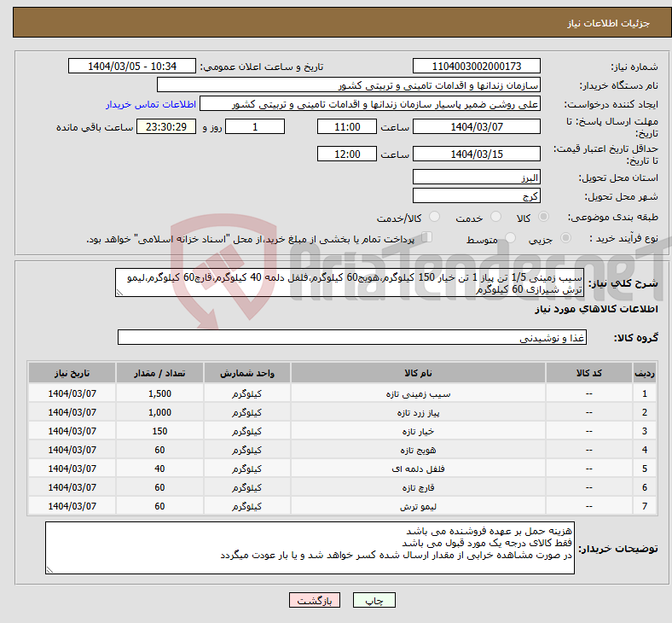
Task: Click the quantity cell 1,500
Action: pyautogui.click(x=159, y=393)
